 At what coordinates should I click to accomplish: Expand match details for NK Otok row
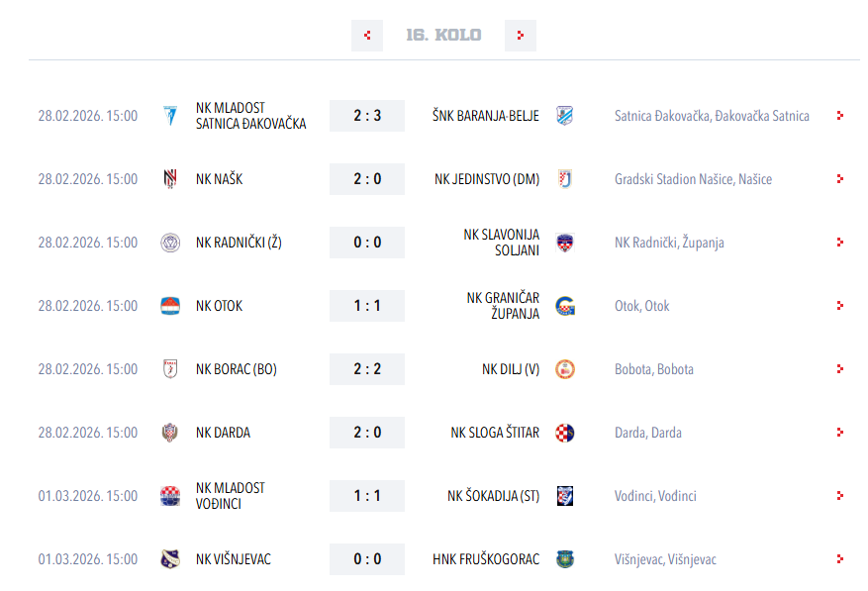tap(839, 306)
